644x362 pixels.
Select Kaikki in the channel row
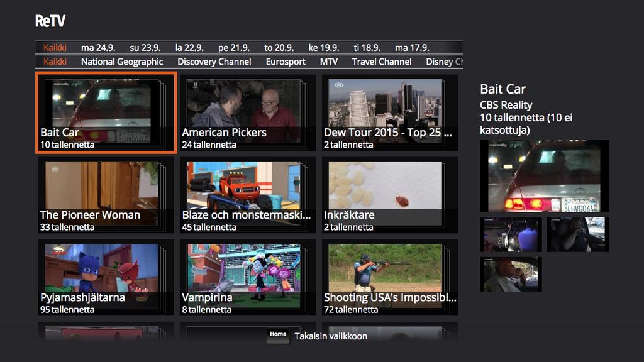[55, 62]
